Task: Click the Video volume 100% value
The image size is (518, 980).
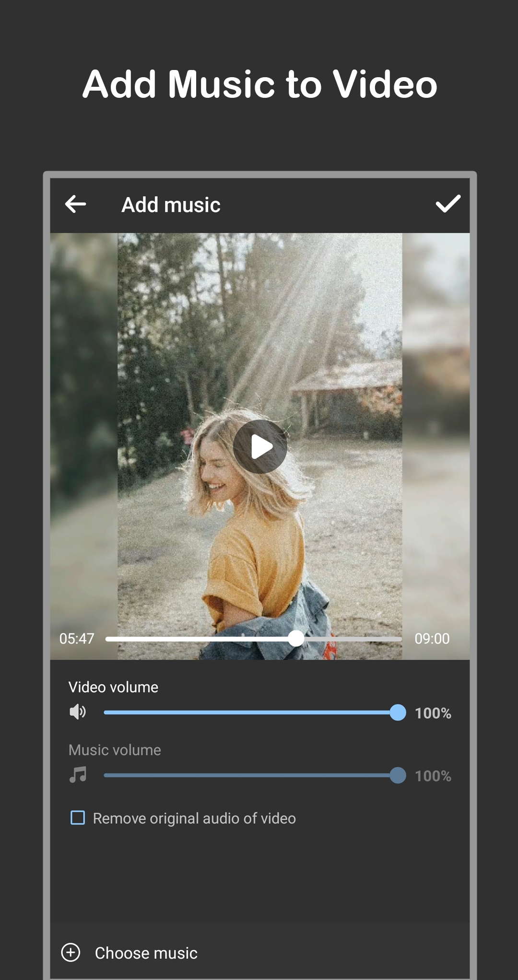Action: pos(433,713)
